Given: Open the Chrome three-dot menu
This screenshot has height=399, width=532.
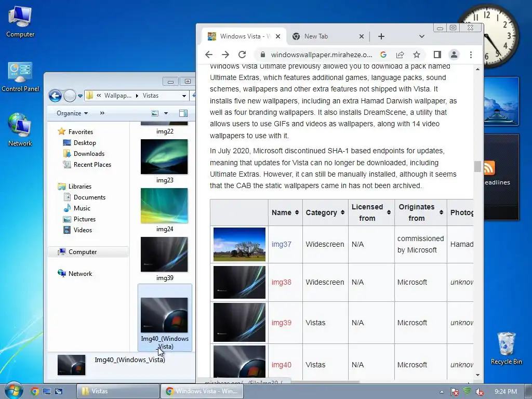Looking at the screenshot, I should [471, 55].
